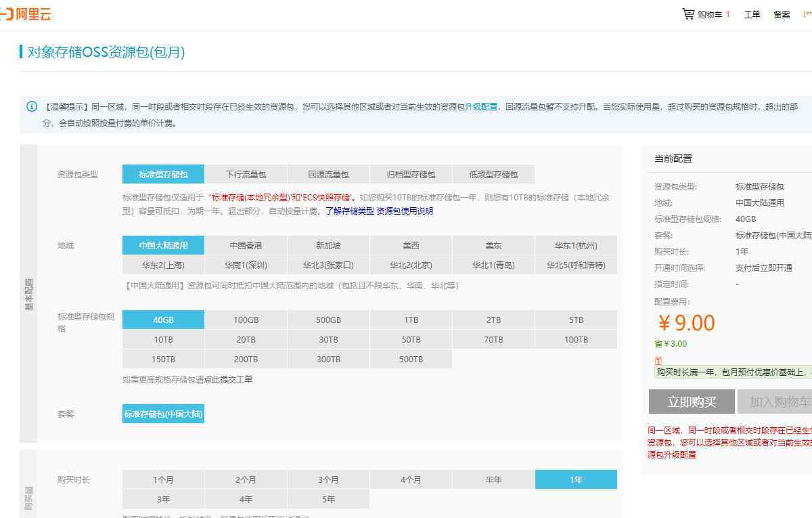Choose the 2TB storage spec
Image resolution: width=812 pixels, height=518 pixels.
click(493, 320)
